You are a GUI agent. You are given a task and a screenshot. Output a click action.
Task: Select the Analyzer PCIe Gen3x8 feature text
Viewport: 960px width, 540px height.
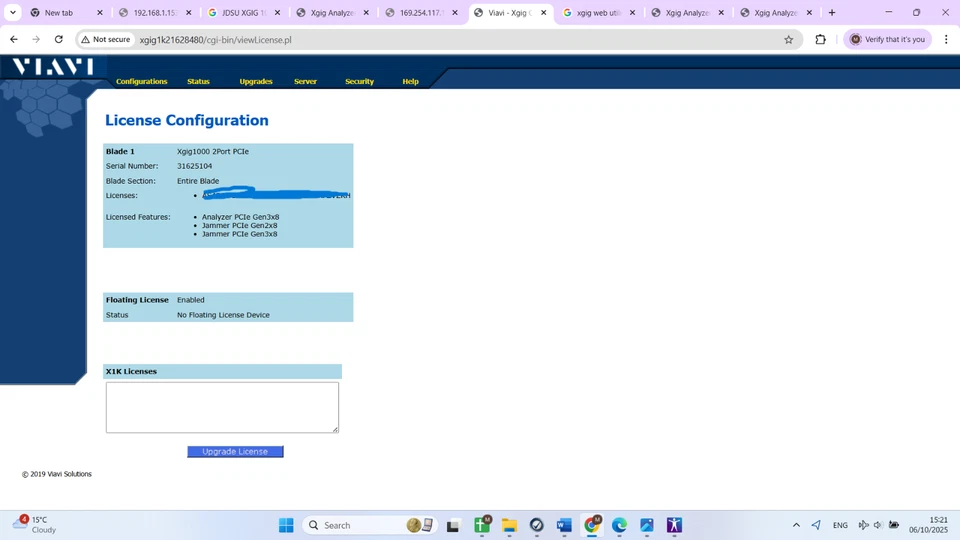coord(241,217)
